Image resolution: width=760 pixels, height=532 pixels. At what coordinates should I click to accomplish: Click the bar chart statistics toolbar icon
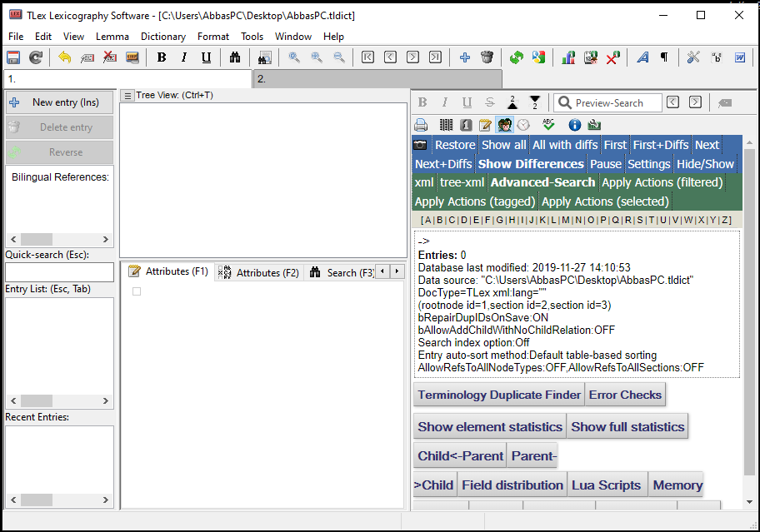pos(568,57)
